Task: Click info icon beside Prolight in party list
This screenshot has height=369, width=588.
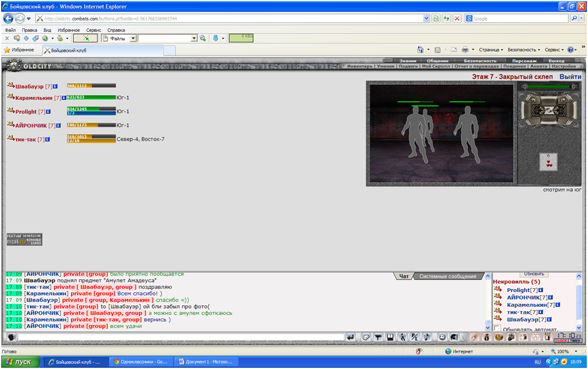Action: pyautogui.click(x=48, y=111)
